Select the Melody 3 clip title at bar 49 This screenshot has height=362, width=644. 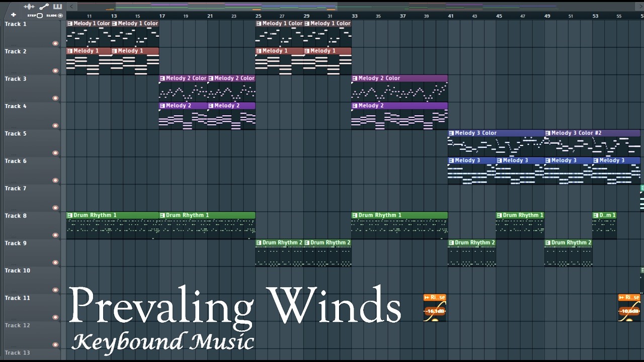[564, 160]
